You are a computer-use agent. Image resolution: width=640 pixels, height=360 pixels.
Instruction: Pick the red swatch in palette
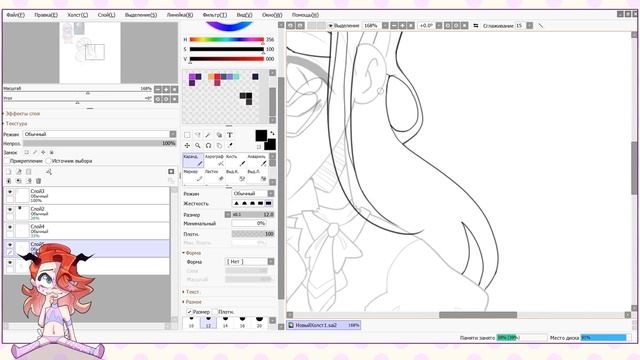(217, 76)
